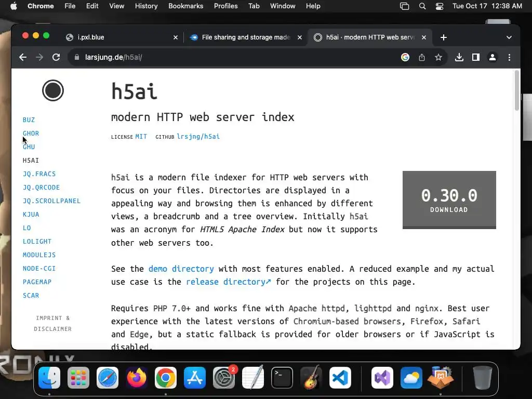This screenshot has width=532, height=399.
Task: Open Launchpad in the Dock
Action: coord(78,378)
